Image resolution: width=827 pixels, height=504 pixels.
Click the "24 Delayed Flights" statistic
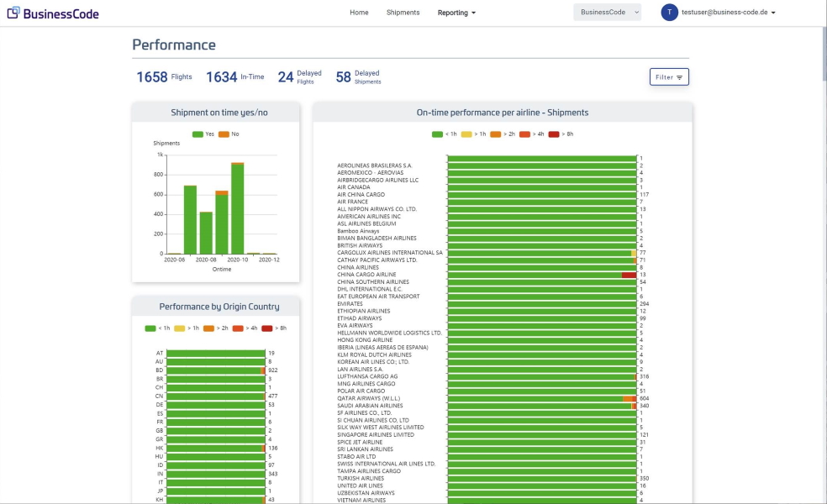(x=299, y=77)
